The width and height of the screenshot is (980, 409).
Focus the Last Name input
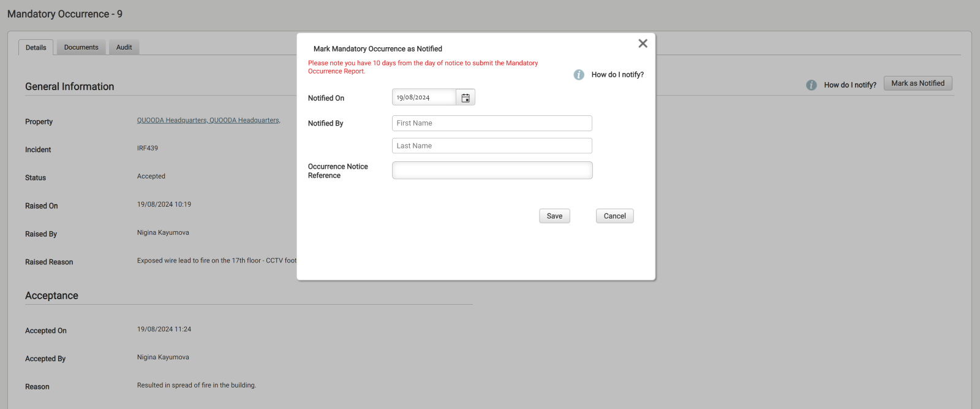(x=492, y=146)
